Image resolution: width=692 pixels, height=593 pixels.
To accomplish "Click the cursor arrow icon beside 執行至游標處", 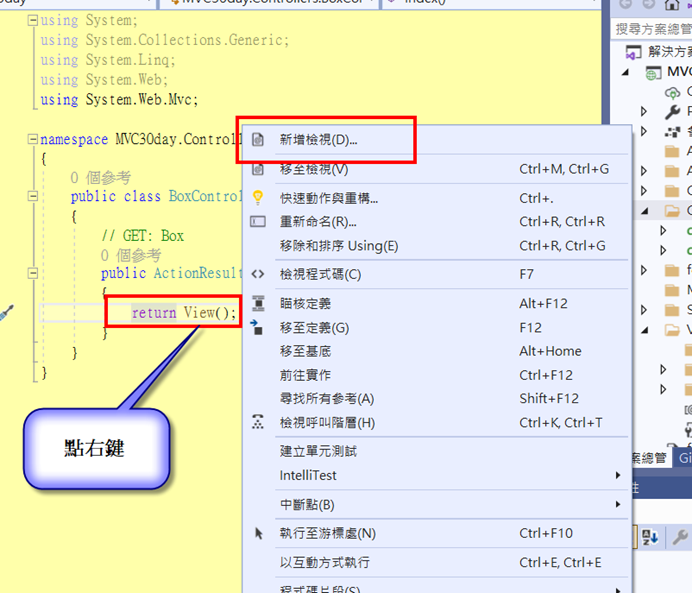I will tap(259, 533).
